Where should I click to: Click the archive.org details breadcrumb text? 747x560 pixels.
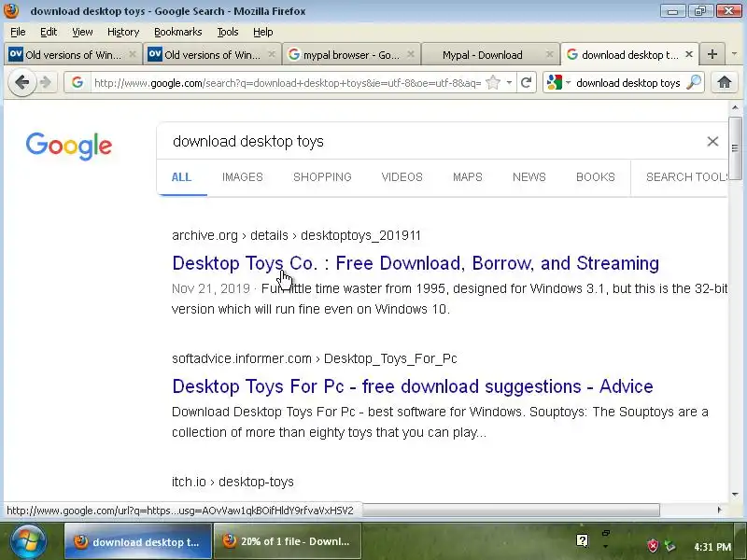[296, 236]
